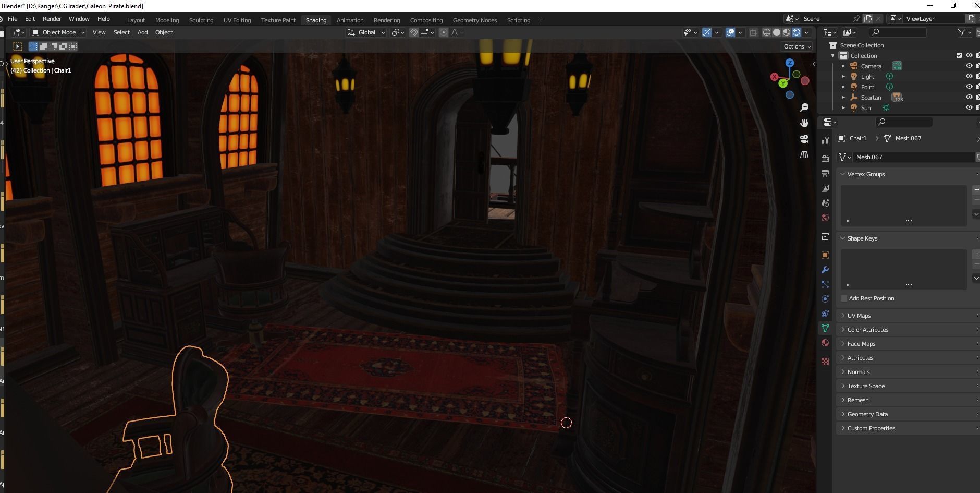Image resolution: width=980 pixels, height=493 pixels.
Task: Pin the Scene with the pin icon
Action: pos(856,19)
